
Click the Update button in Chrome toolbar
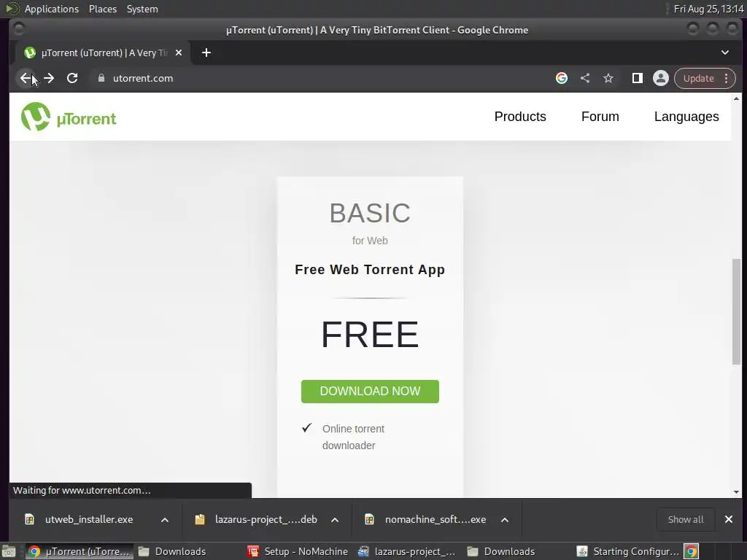click(698, 78)
